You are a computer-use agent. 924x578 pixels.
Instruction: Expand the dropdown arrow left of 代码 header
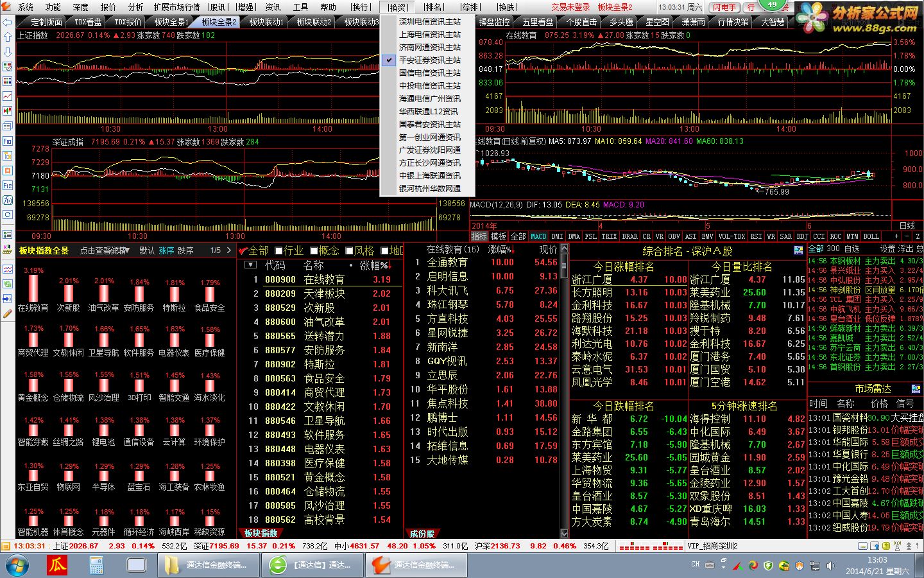point(251,265)
